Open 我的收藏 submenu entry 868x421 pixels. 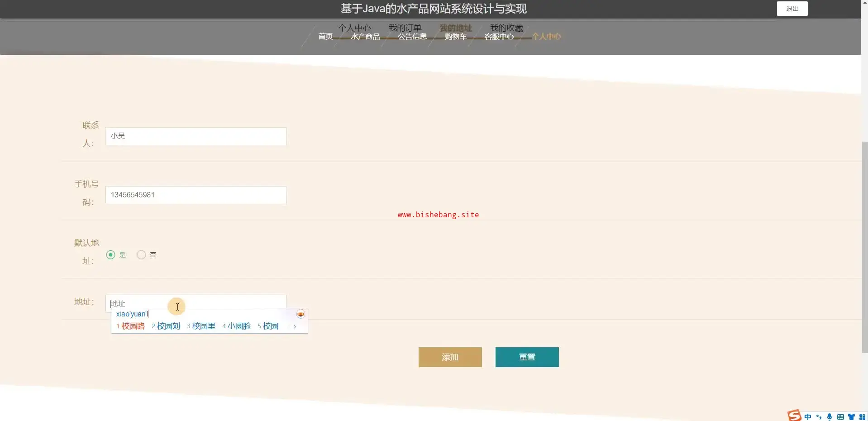[506, 28]
